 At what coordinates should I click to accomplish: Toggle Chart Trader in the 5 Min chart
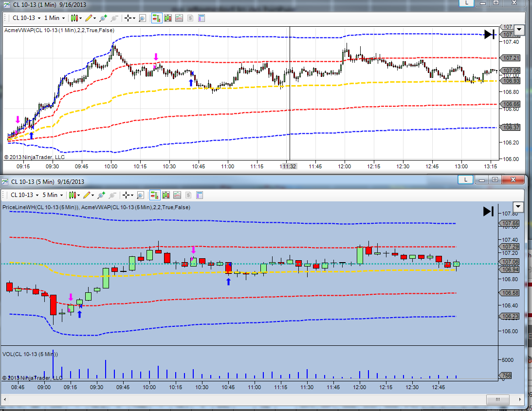pyautogui.click(x=154, y=195)
